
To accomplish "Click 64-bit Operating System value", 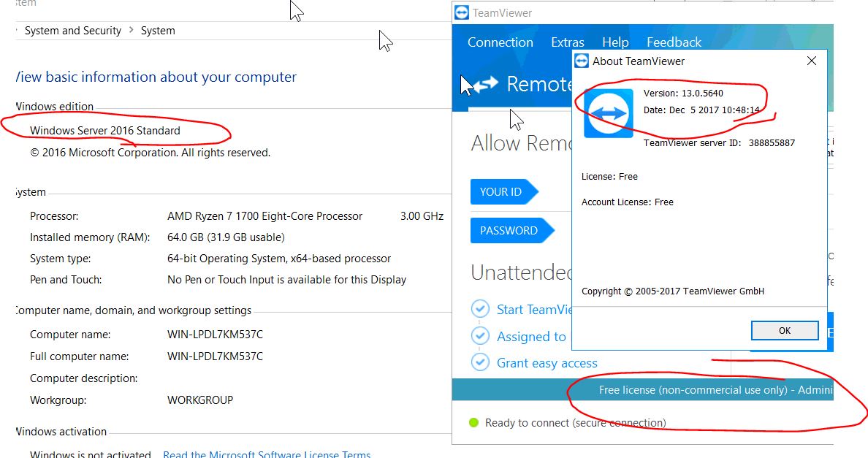I will (x=279, y=259).
